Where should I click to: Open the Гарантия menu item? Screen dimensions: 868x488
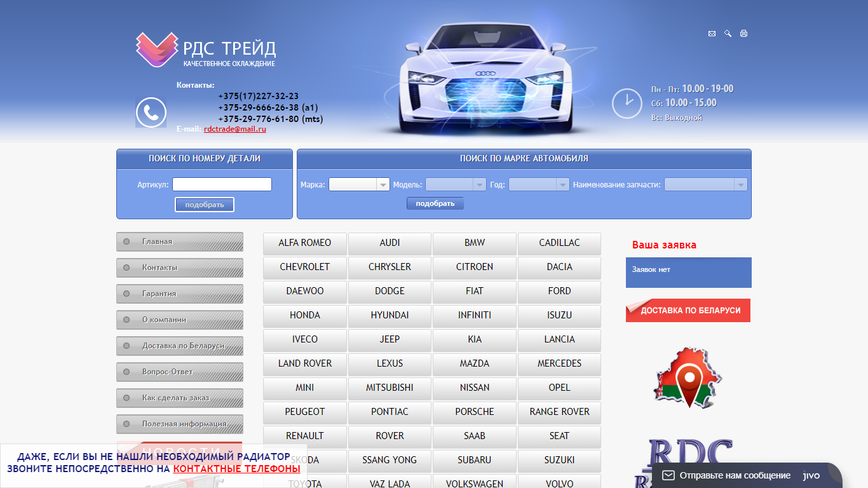(180, 294)
